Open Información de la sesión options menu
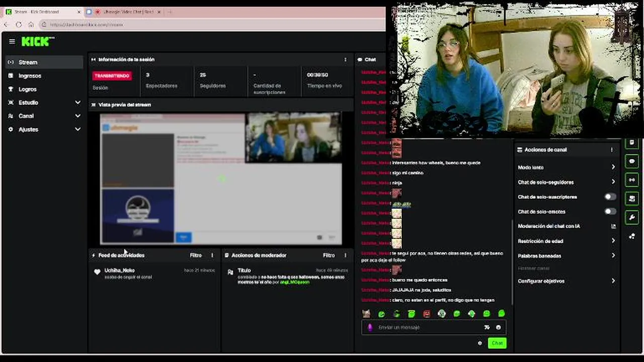Screen dimensions: 644x362 coord(345,59)
